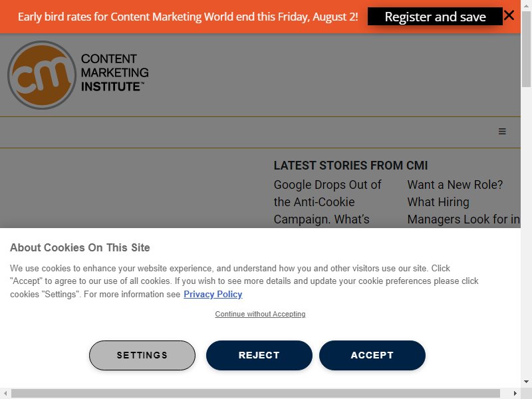Click the Content Marketing Institute text logo
The height and width of the screenshot is (399, 532).
[114, 72]
